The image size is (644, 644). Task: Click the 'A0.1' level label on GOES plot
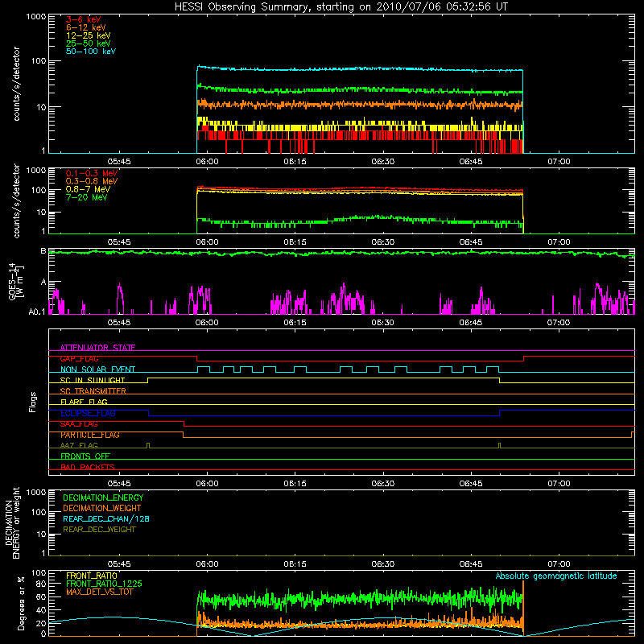[37, 312]
